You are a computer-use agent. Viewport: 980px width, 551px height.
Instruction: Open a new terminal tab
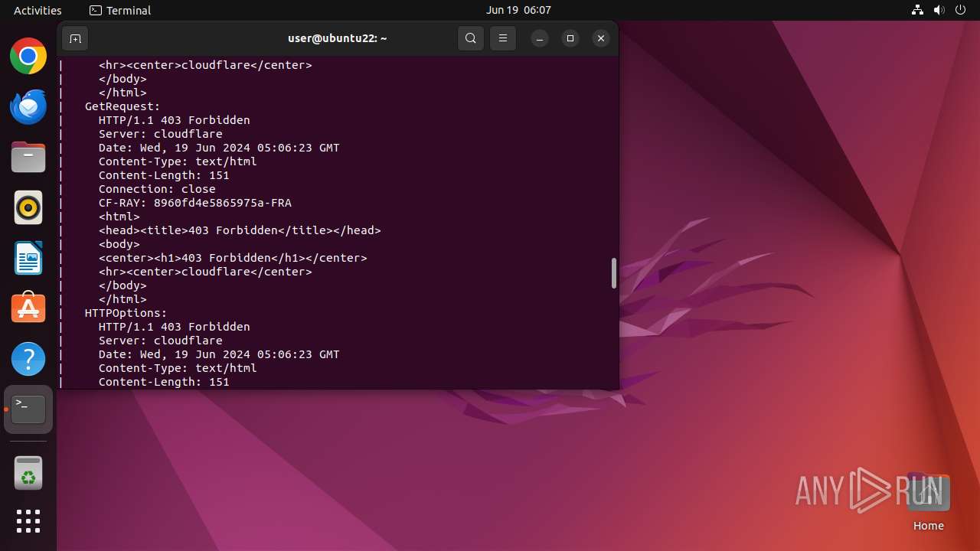pos(75,38)
